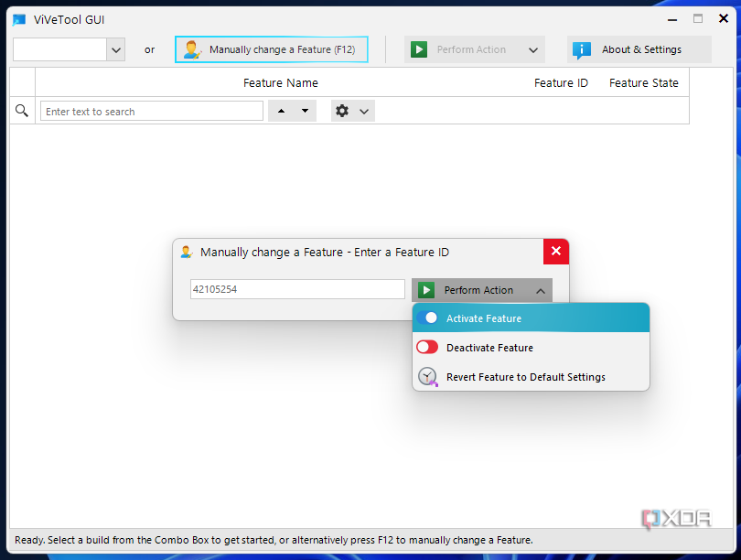Click the clock icon beside Revert Feature
741x560 pixels.
point(428,377)
